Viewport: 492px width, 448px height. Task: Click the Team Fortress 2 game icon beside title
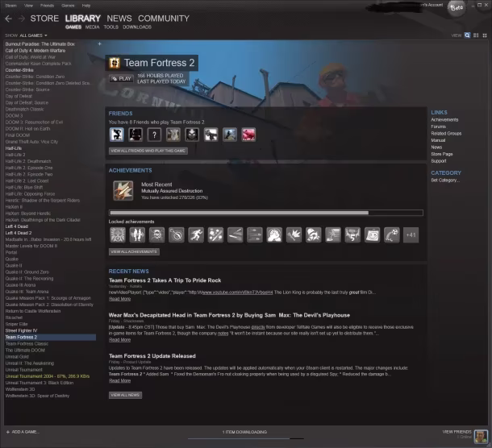(115, 63)
